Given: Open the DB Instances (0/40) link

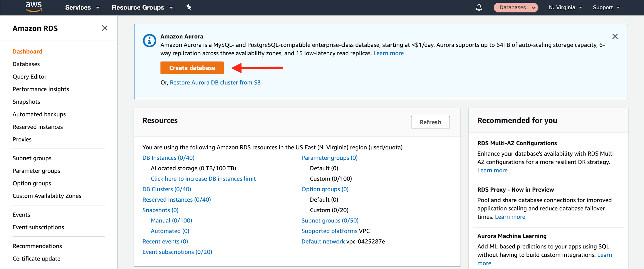Looking at the screenshot, I should [168, 158].
